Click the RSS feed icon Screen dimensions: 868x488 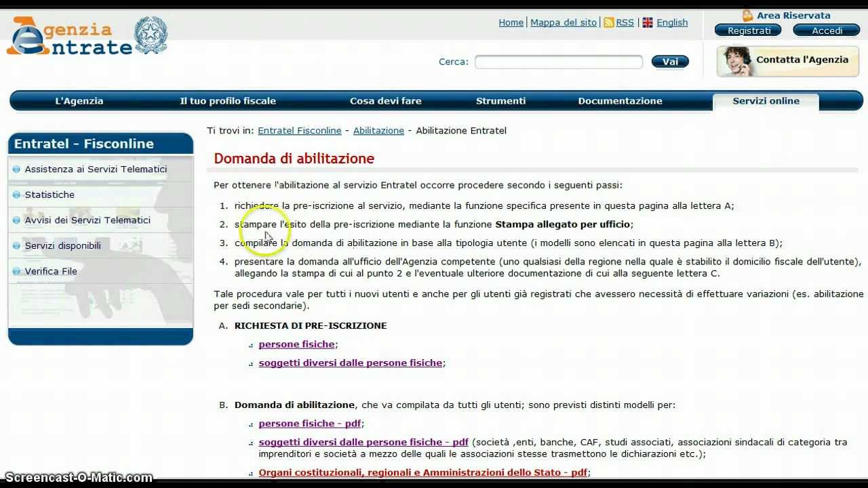coord(608,22)
